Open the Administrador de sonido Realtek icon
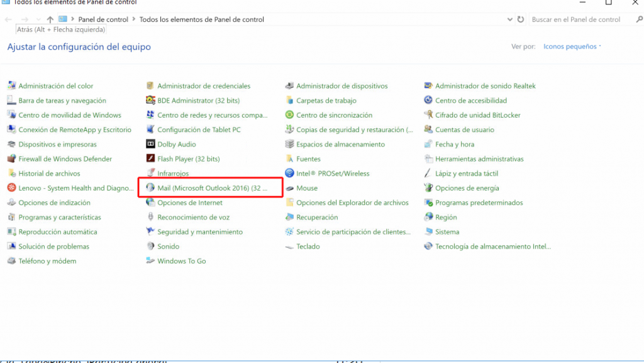The height and width of the screenshot is (363, 644). (x=428, y=86)
